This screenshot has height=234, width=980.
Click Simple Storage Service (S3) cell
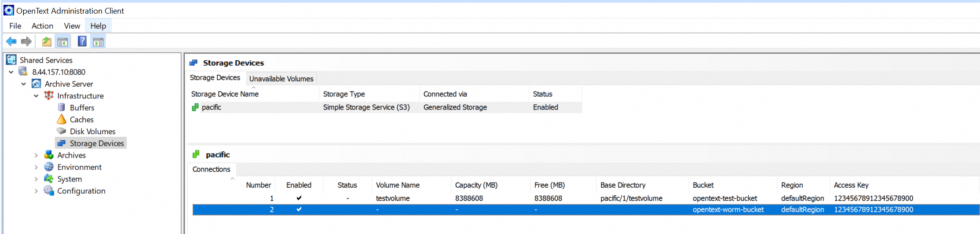[366, 107]
